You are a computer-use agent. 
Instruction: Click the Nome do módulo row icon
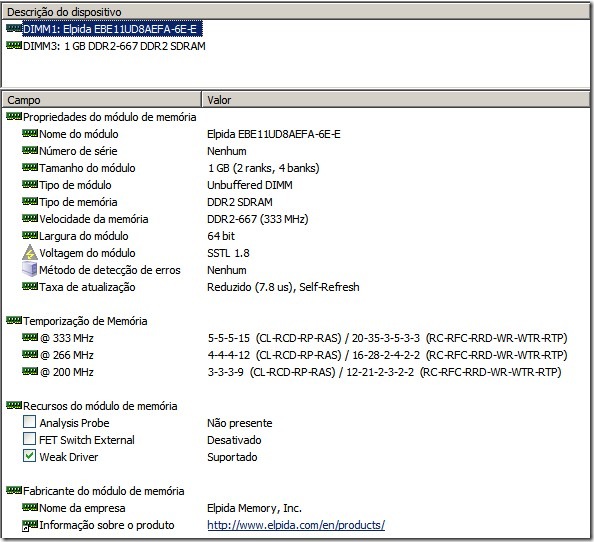click(x=30, y=133)
